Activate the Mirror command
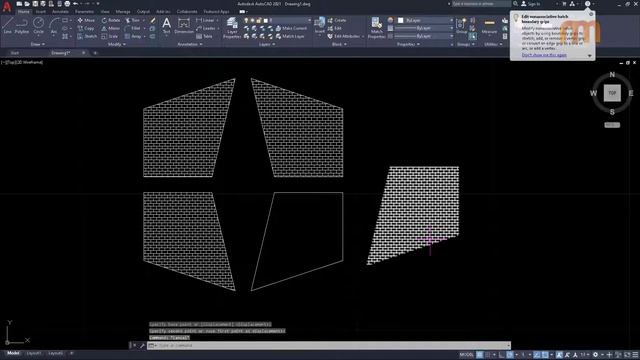The width and height of the screenshot is (640, 360). pyautogui.click(x=111, y=28)
